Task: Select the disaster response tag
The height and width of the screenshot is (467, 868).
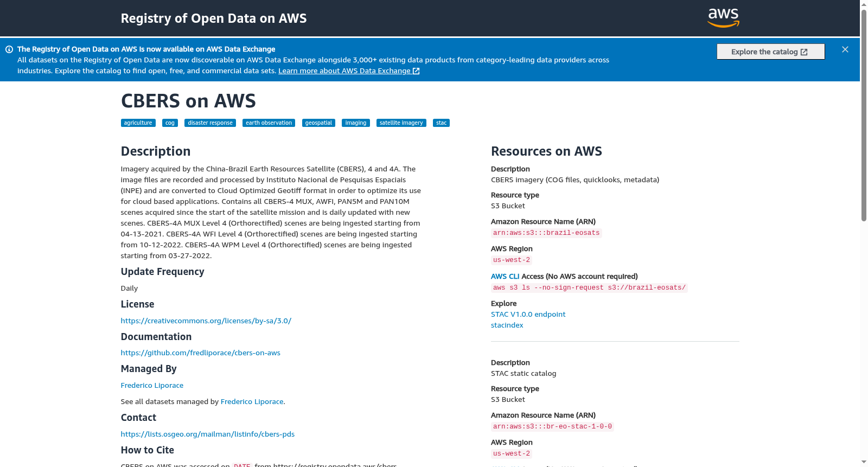Action: (210, 123)
